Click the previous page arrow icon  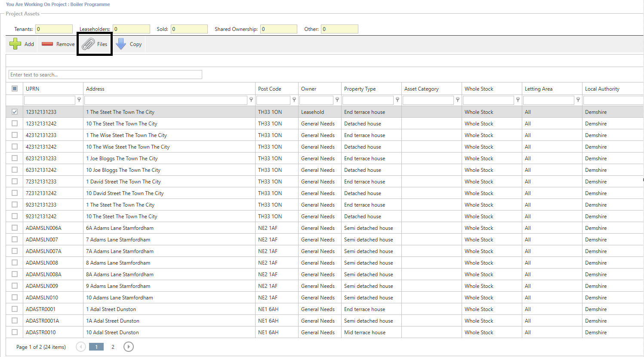[80, 347]
